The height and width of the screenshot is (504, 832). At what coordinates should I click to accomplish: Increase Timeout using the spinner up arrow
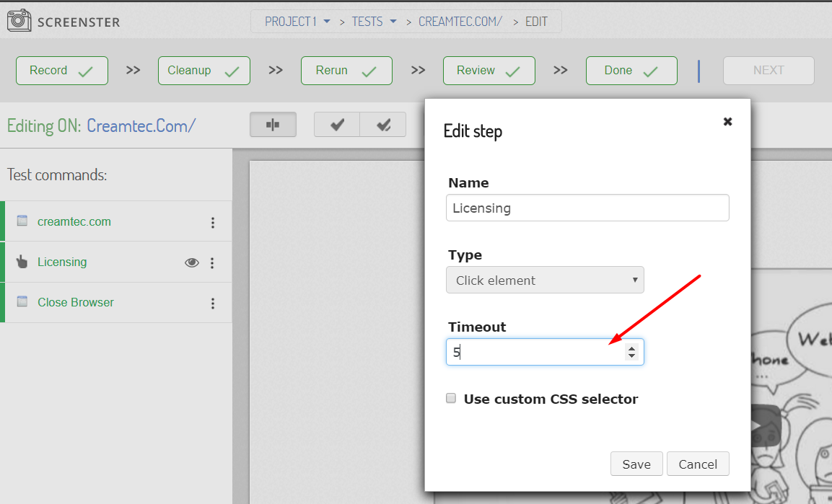pyautogui.click(x=631, y=348)
